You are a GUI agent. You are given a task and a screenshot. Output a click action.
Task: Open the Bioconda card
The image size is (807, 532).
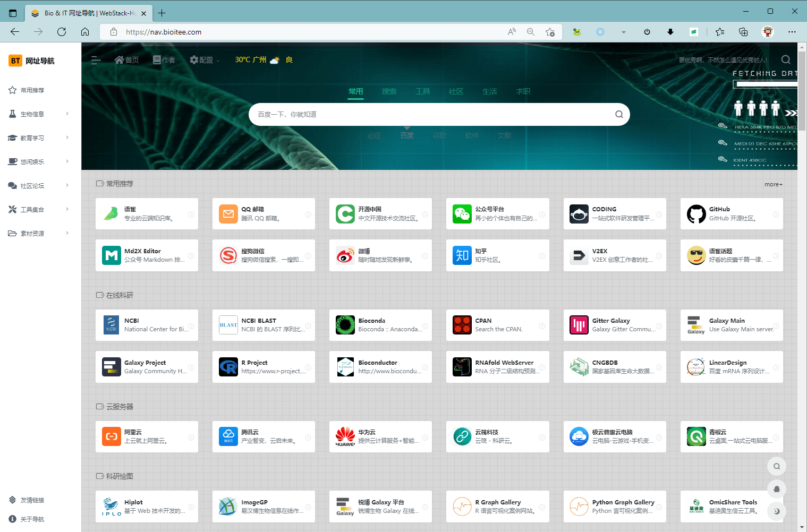point(380,325)
